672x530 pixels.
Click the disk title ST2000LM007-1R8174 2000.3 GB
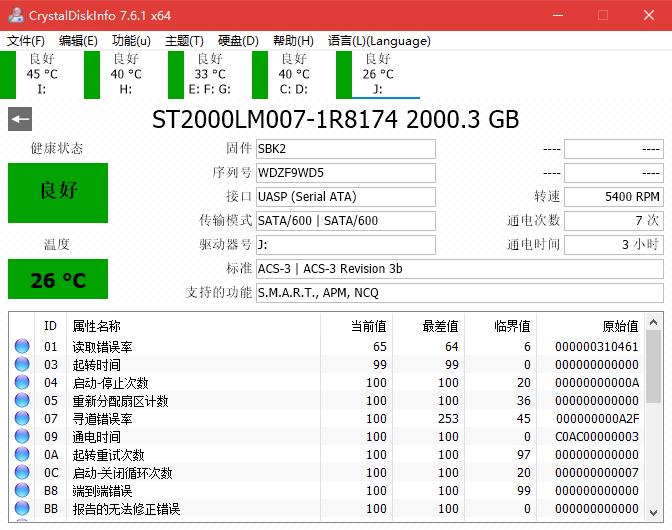(336, 120)
